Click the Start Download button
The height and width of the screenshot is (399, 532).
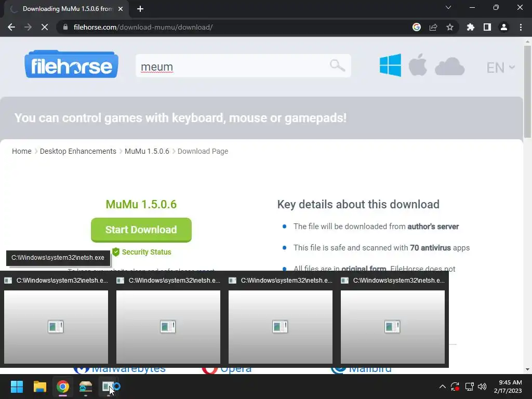tap(141, 230)
